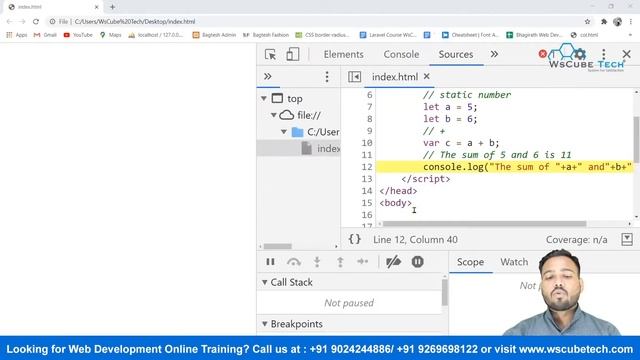The height and width of the screenshot is (360, 640).
Task: Click the 'var c = a + b;' line
Action: (x=461, y=143)
